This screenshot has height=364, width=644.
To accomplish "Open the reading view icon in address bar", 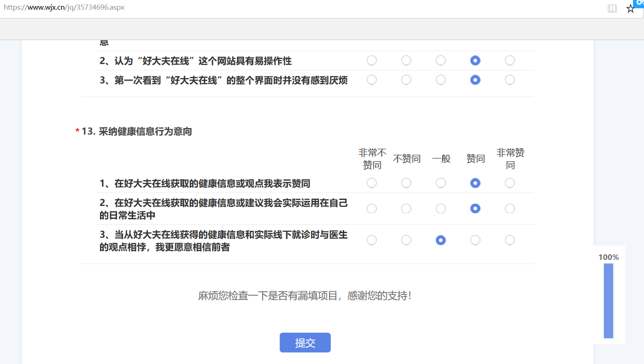I will click(x=612, y=8).
